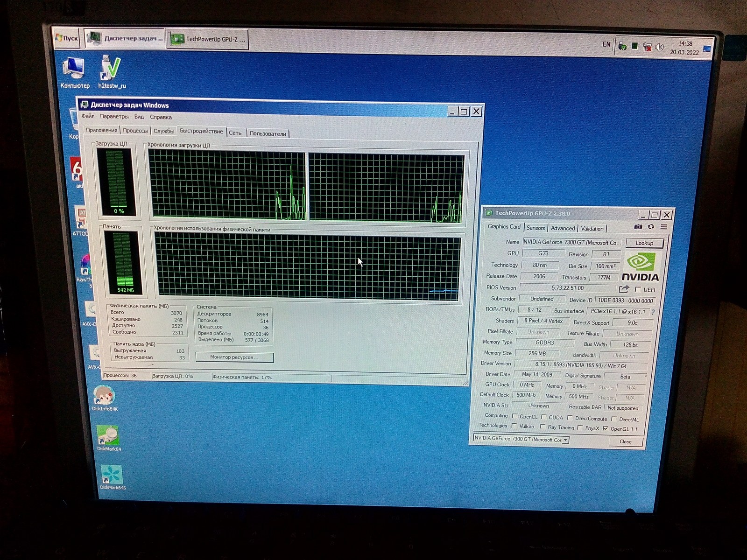Switch to the Сеть tab

(x=235, y=133)
